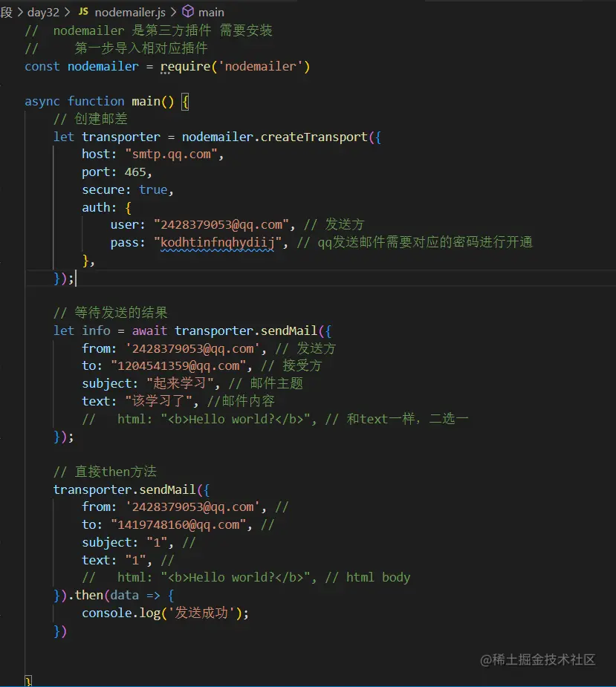Viewport: 616px width, 687px height.
Task: Click the JS file icon in the breadcrumb
Action: point(84,12)
